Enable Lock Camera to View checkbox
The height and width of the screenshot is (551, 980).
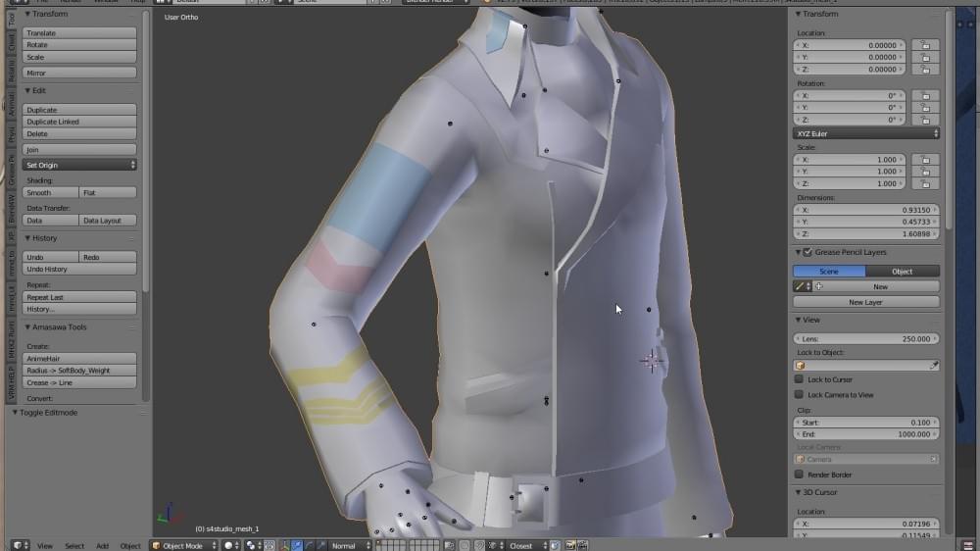click(799, 395)
